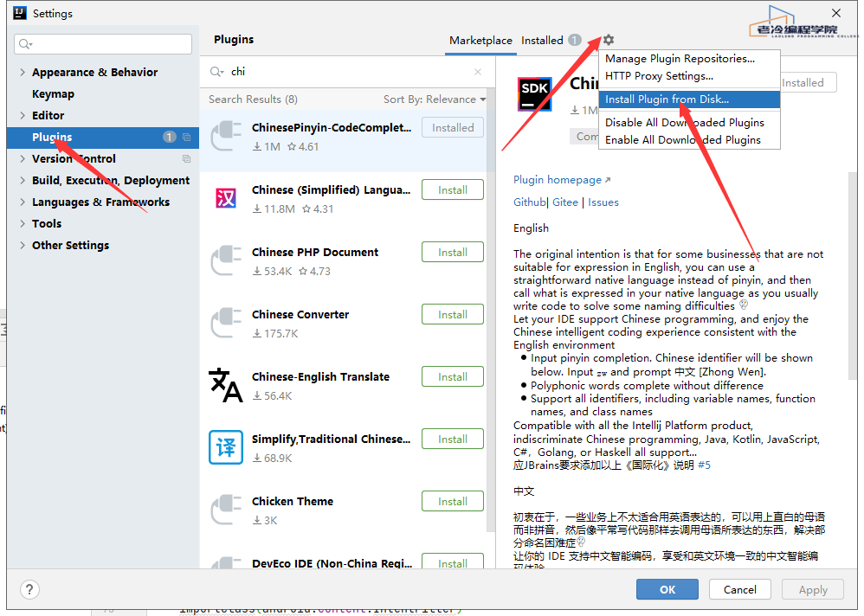864x616 pixels.
Task: Expand Build, Execution, Deployment node
Action: (x=23, y=180)
